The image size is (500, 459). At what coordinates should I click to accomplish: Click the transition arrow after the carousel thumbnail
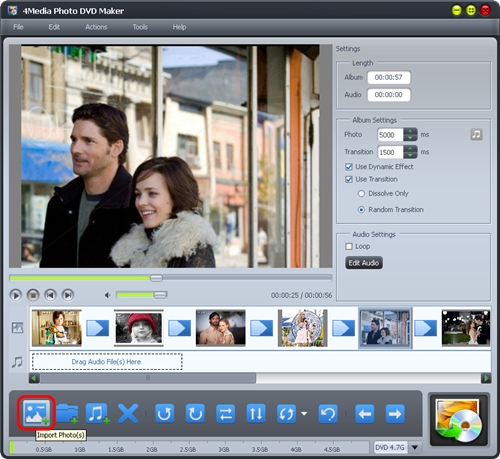coord(344,328)
